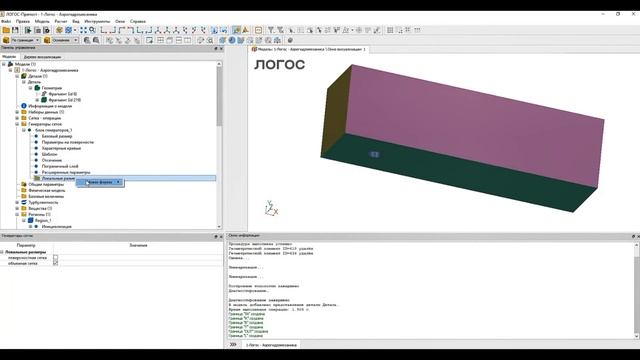The image size is (640, 360).
Task: Click the Детали (1) part icon in tree
Action: click(24, 76)
